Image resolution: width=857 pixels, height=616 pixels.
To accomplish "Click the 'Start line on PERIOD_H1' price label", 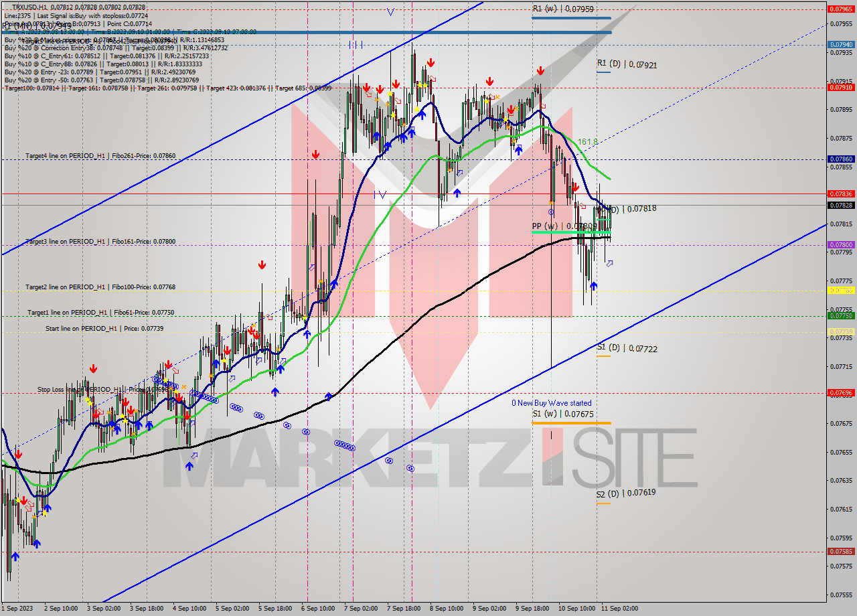I will [104, 329].
